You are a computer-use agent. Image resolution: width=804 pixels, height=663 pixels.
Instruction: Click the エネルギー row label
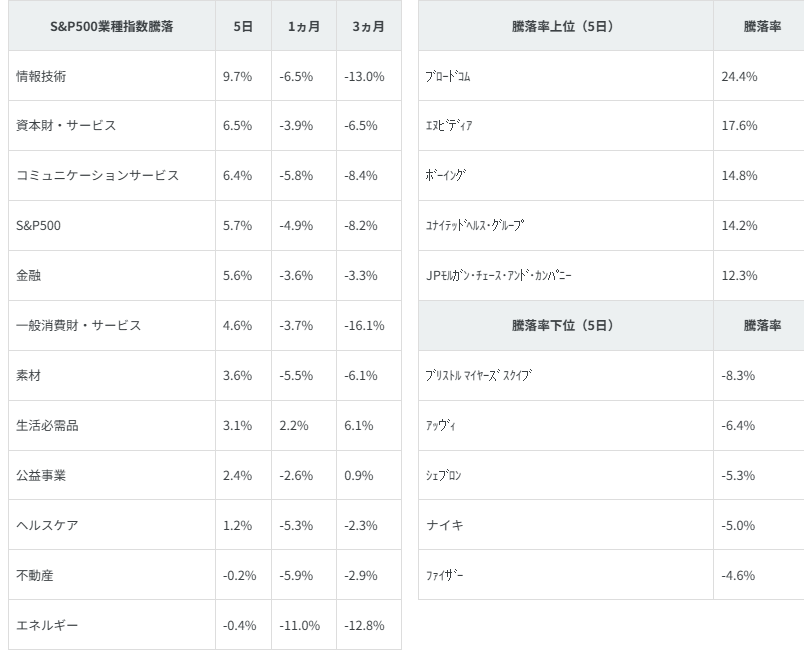[47, 626]
